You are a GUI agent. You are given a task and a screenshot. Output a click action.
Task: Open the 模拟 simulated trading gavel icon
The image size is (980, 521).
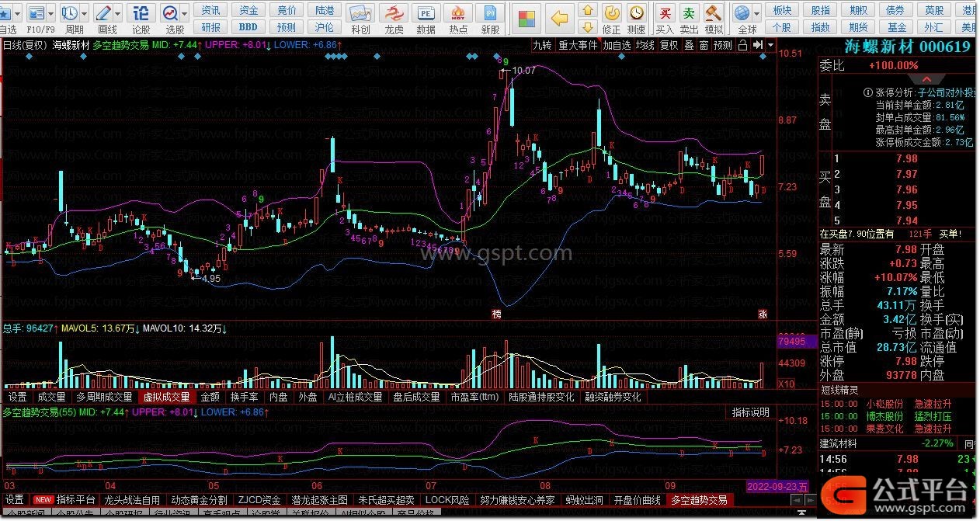(714, 12)
